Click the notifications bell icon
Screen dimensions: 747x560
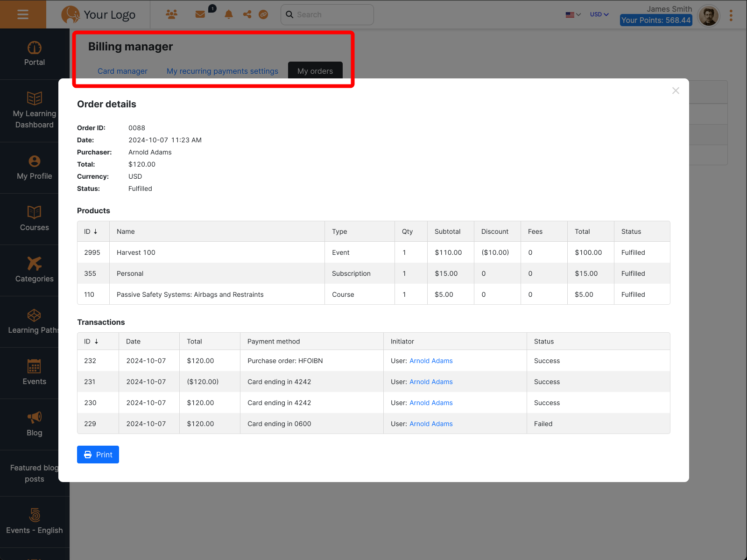tap(229, 14)
